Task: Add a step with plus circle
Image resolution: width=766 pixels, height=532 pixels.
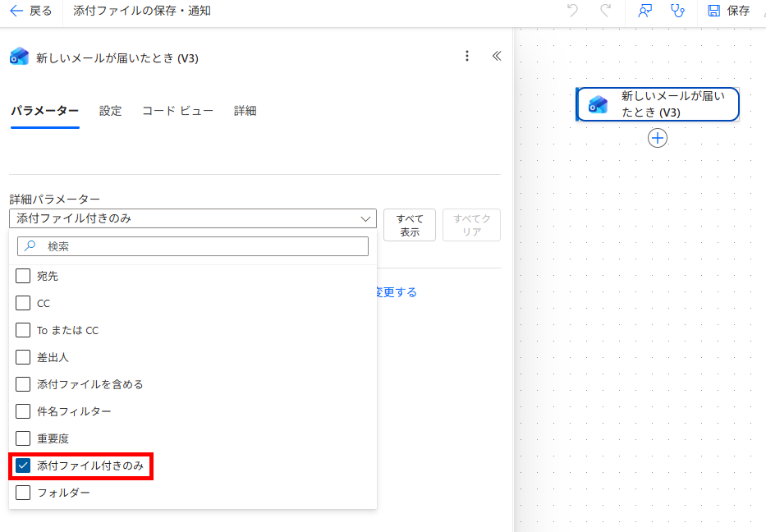Action: tap(658, 138)
